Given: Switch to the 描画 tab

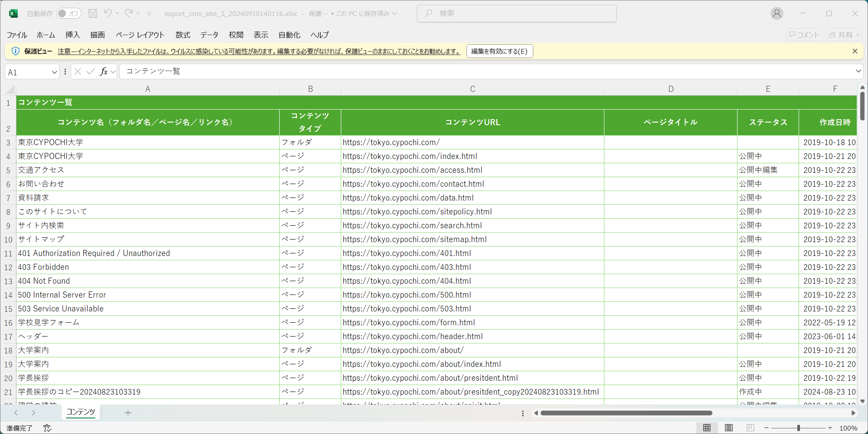Looking at the screenshot, I should [98, 35].
